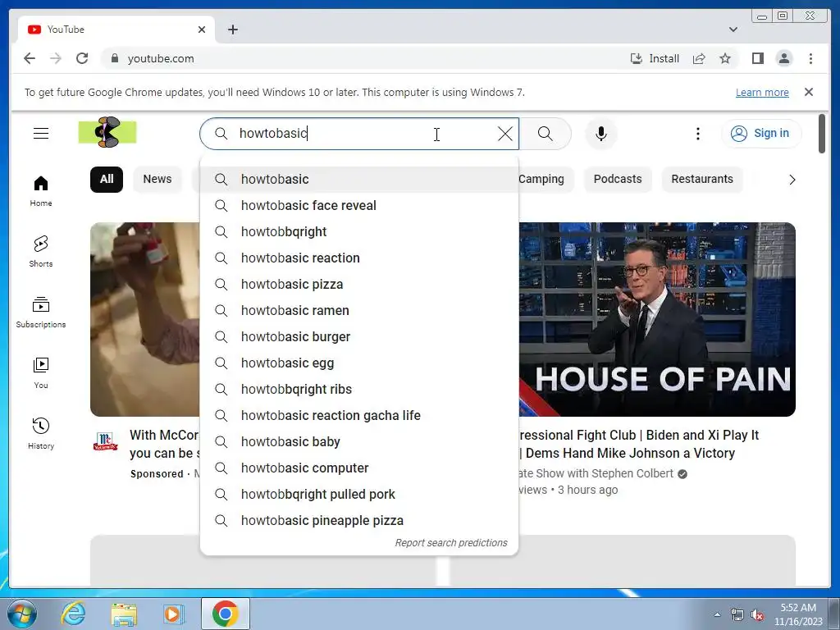Choose suggestion 'howtobasic pineapple pizza'
840x630 pixels.
pyautogui.click(x=359, y=521)
